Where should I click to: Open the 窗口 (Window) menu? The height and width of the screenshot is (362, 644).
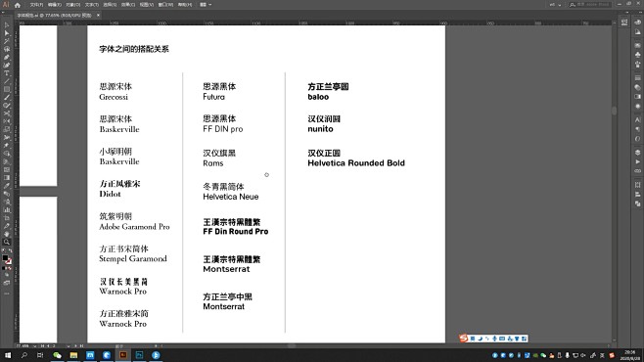(x=165, y=5)
